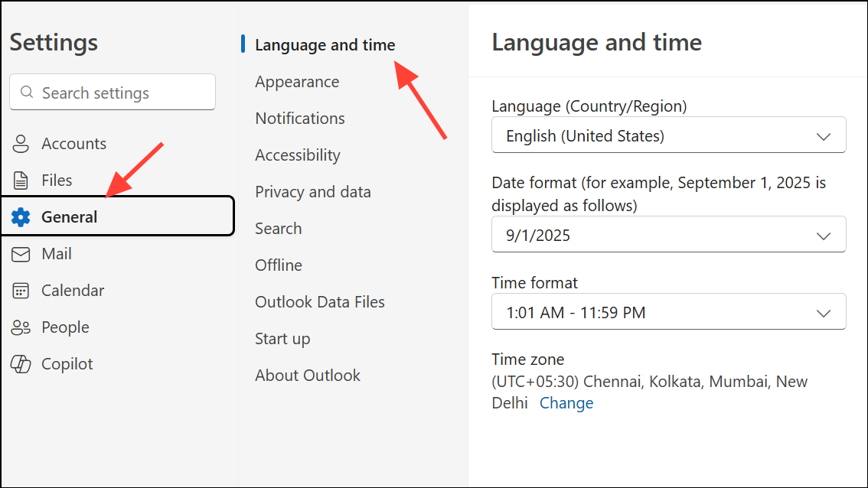The height and width of the screenshot is (488, 868).
Task: Open the Language (Country/Region) dropdown
Action: pos(668,136)
